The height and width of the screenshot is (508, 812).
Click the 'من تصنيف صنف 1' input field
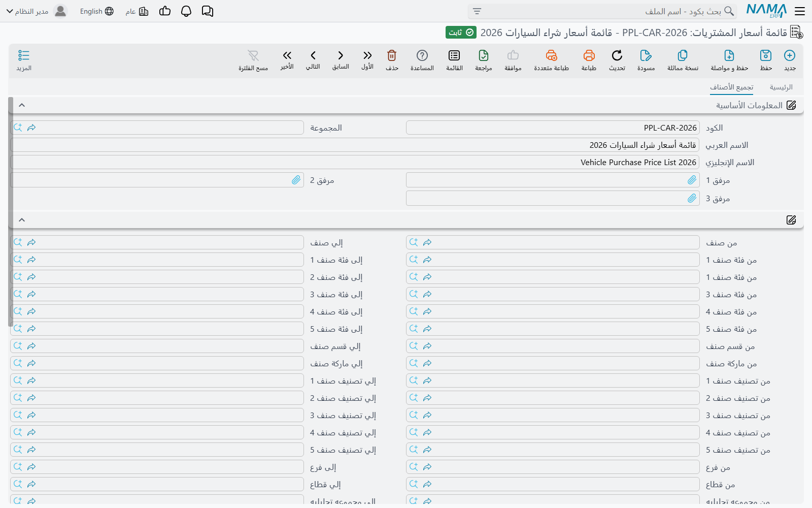coord(553,380)
